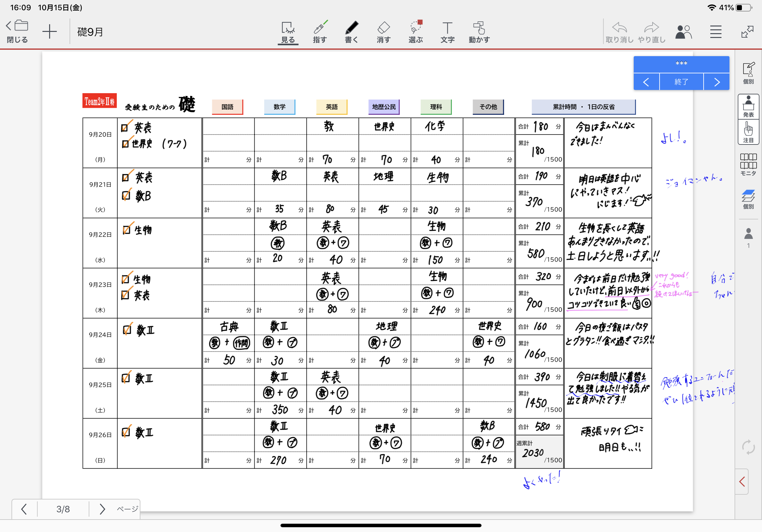This screenshot has width=762, height=532.
Task: Select the 消す eraser tool
Action: (383, 32)
